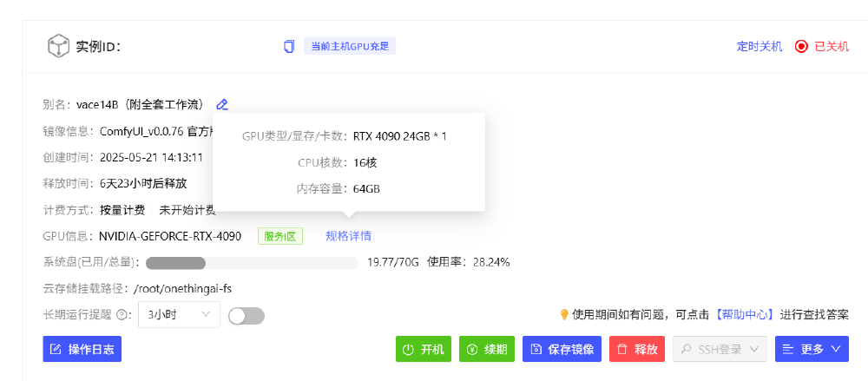Open 定时关机 scheduled shutdown link
The image size is (868, 381).
759,47
